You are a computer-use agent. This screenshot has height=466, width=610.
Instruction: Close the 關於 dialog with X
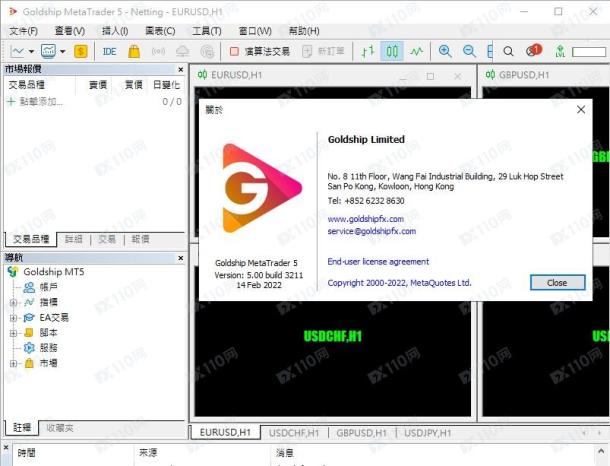coord(581,110)
